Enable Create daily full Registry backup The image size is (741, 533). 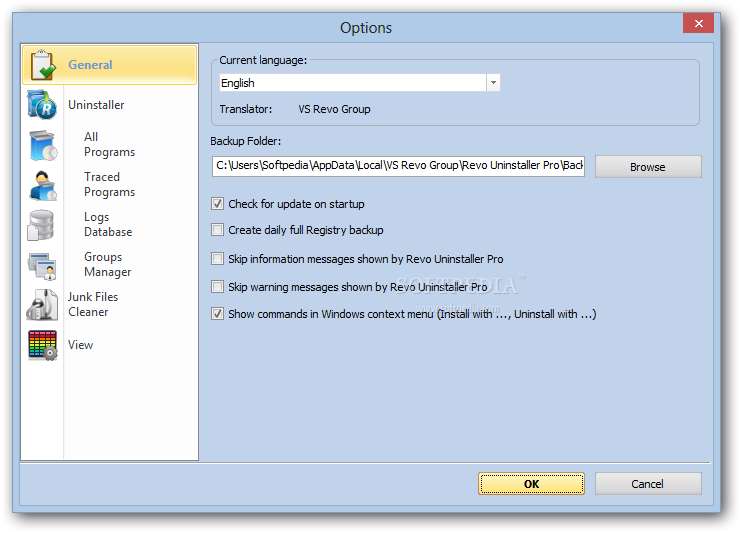click(217, 230)
